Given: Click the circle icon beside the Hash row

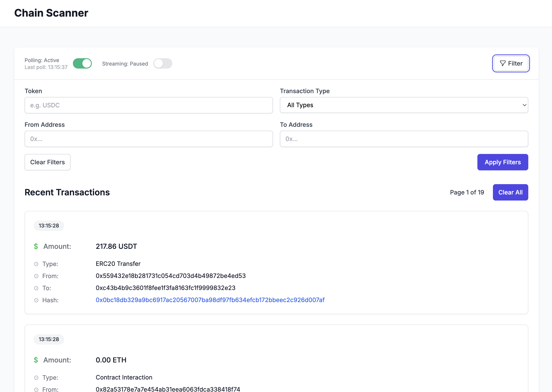Looking at the screenshot, I should [36, 300].
